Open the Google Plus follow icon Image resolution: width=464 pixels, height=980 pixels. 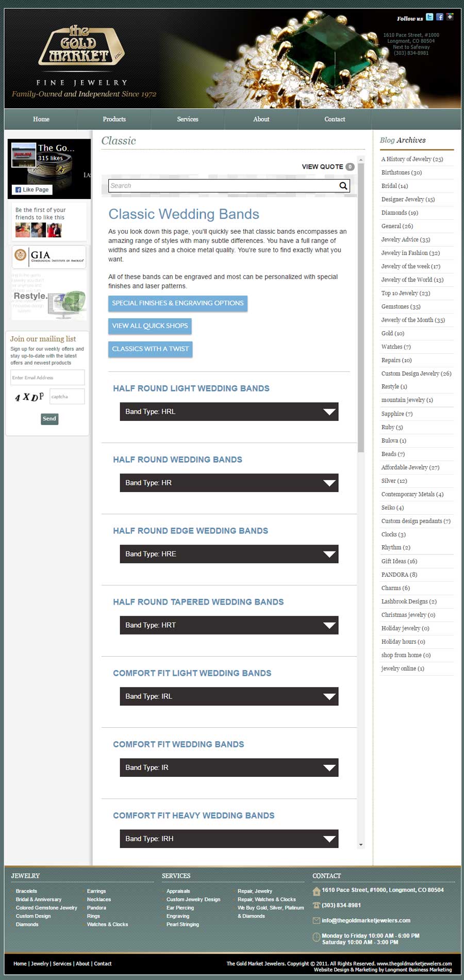click(450, 17)
